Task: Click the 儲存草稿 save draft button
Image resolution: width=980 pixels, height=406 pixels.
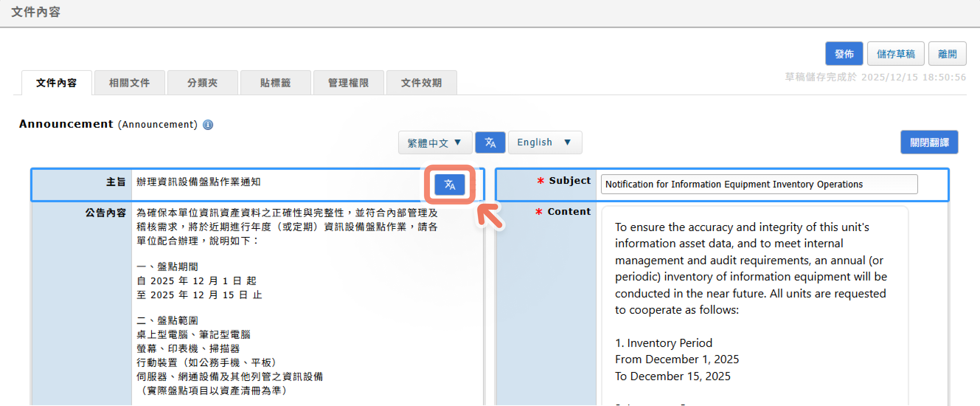Action: point(895,54)
